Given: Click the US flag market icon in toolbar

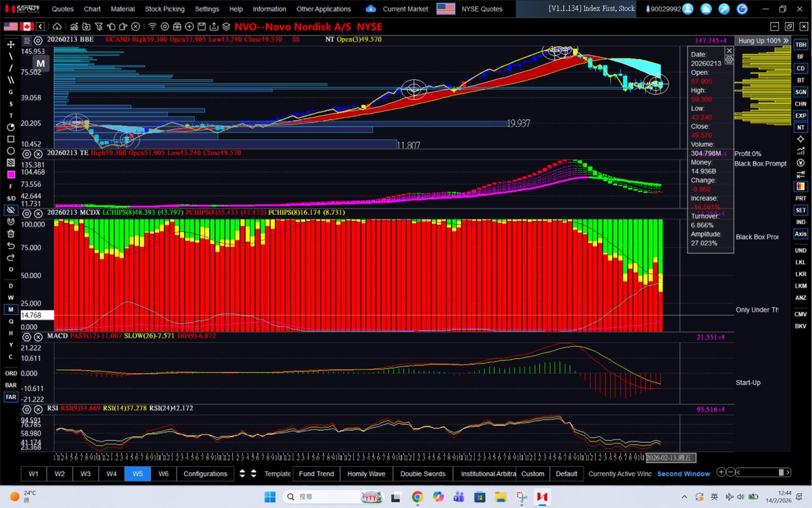Looking at the screenshot, I should pos(11,26).
